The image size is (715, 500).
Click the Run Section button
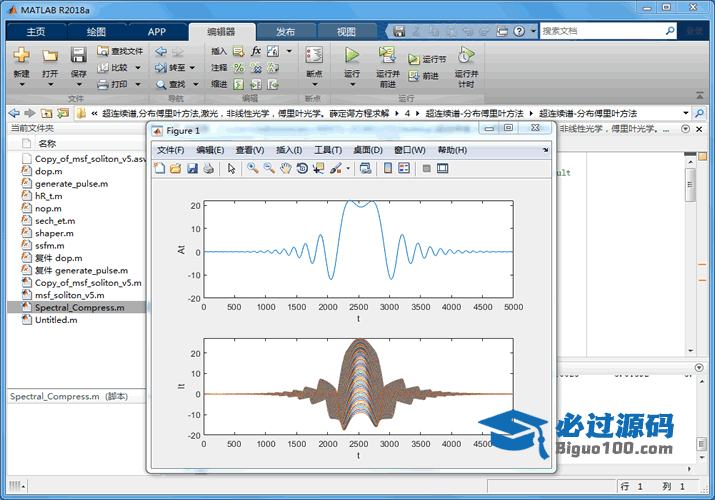[427, 59]
